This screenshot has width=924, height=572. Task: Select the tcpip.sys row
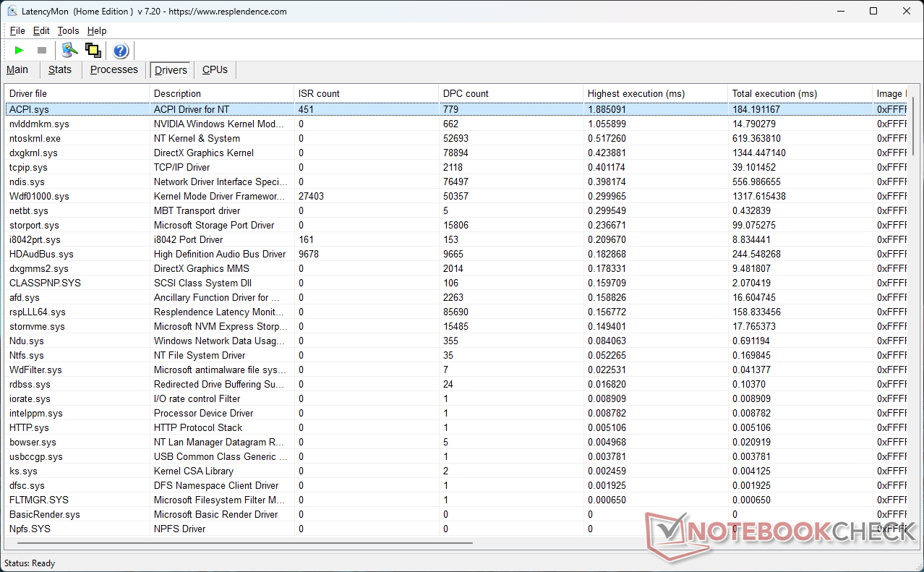pos(456,167)
